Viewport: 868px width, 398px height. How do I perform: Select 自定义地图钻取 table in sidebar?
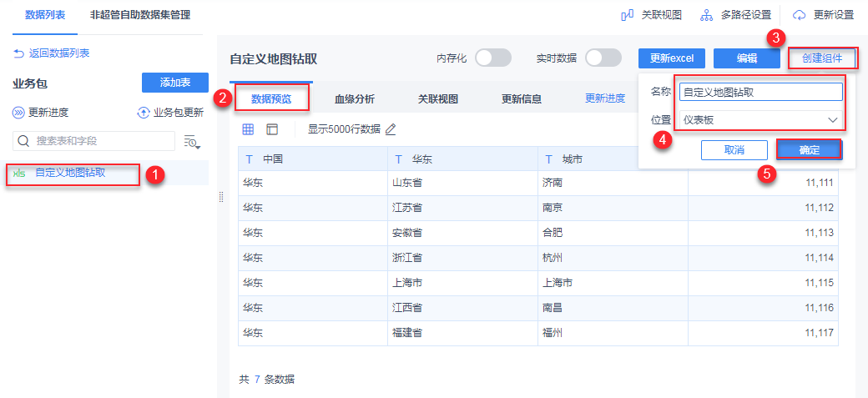(70, 174)
